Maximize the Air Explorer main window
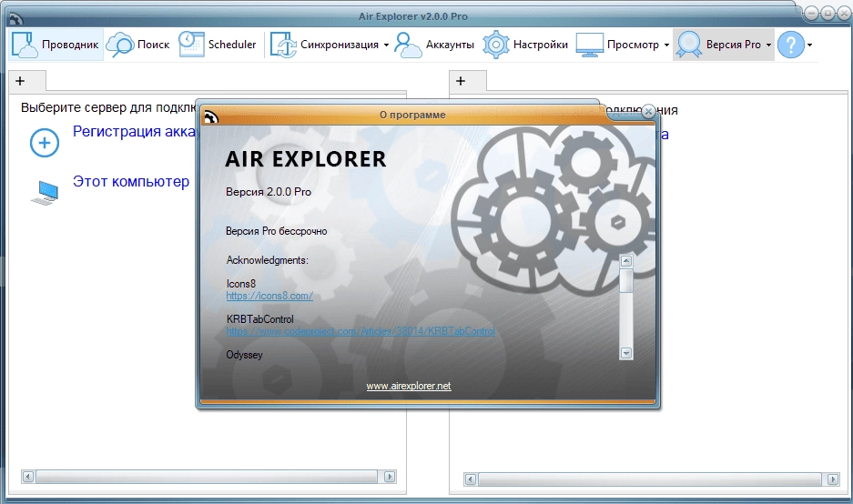The image size is (853, 504). pos(828,14)
